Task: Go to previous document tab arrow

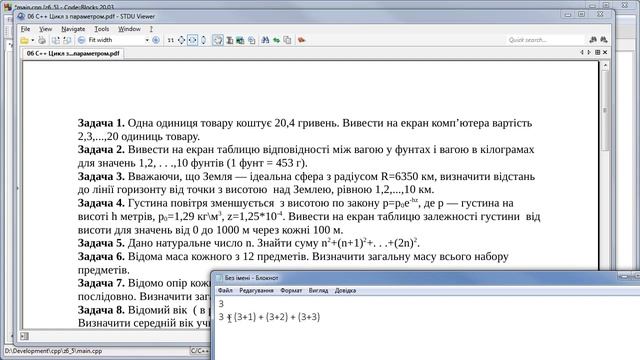Action: pos(582,52)
